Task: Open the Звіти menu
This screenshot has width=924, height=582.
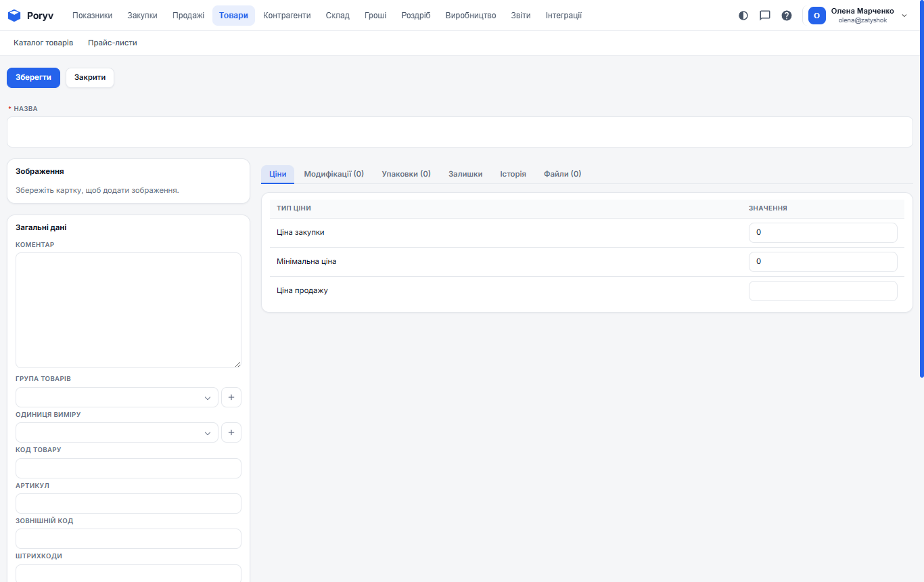Action: pos(521,16)
